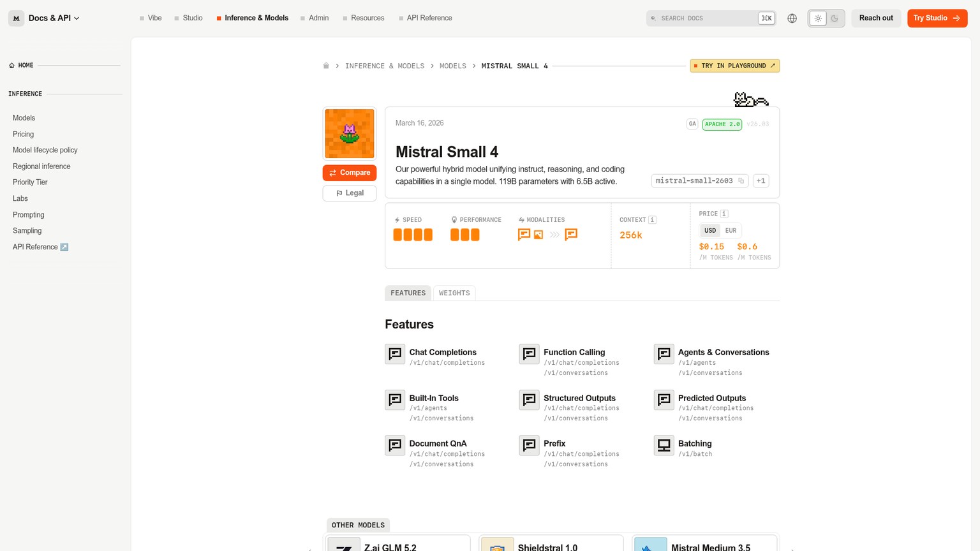Viewport: 980px width, 551px height.
Task: Click the Document QnA feature icon
Action: (395, 445)
